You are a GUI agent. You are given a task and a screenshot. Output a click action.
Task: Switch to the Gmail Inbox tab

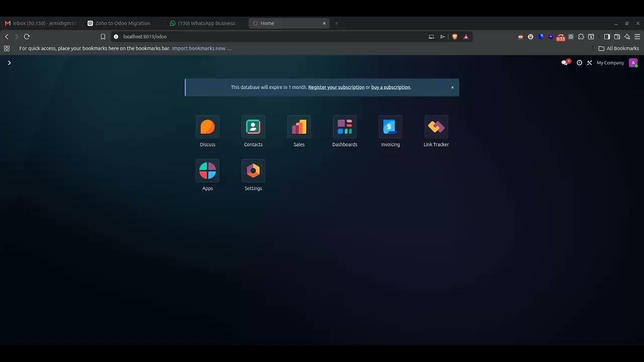[40, 23]
